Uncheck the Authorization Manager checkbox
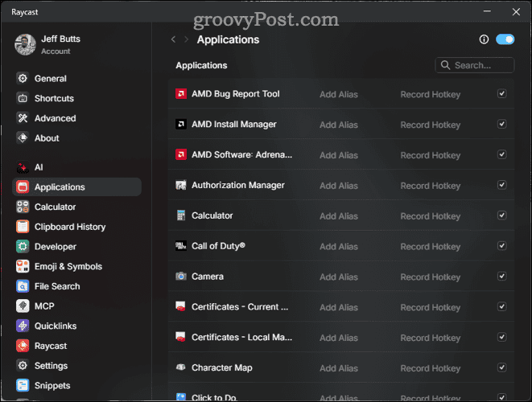 [x=501, y=185]
